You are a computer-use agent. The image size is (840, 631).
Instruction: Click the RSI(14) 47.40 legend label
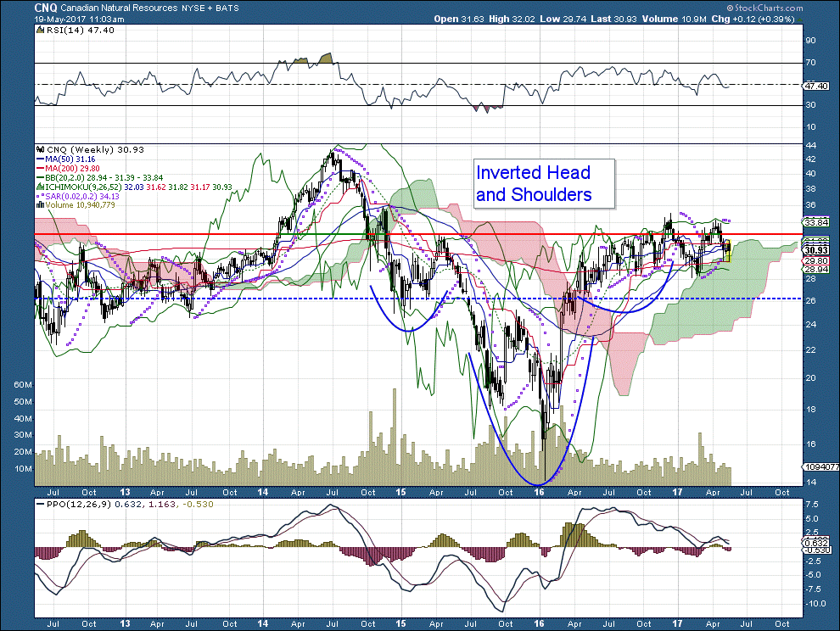click(81, 31)
